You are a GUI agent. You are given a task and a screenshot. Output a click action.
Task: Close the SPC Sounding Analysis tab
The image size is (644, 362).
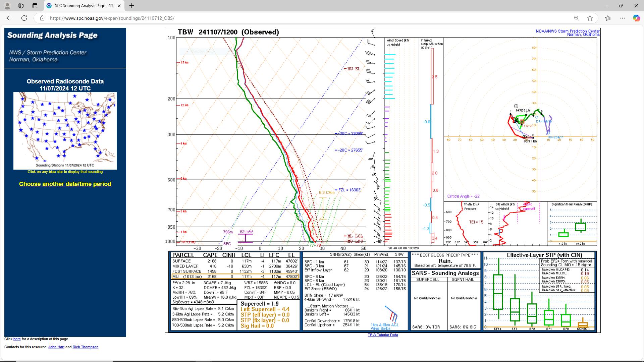pyautogui.click(x=119, y=6)
